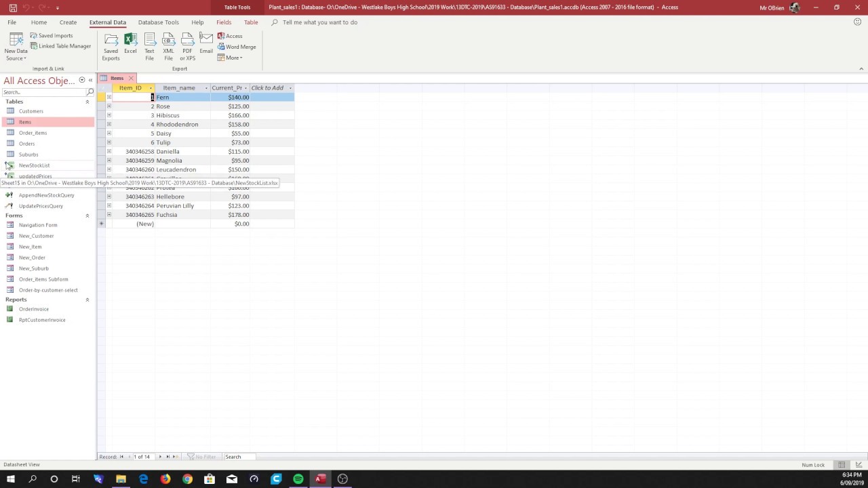Viewport: 868px width, 488px height.
Task: Collapse the Tables group
Action: pyautogui.click(x=87, y=102)
